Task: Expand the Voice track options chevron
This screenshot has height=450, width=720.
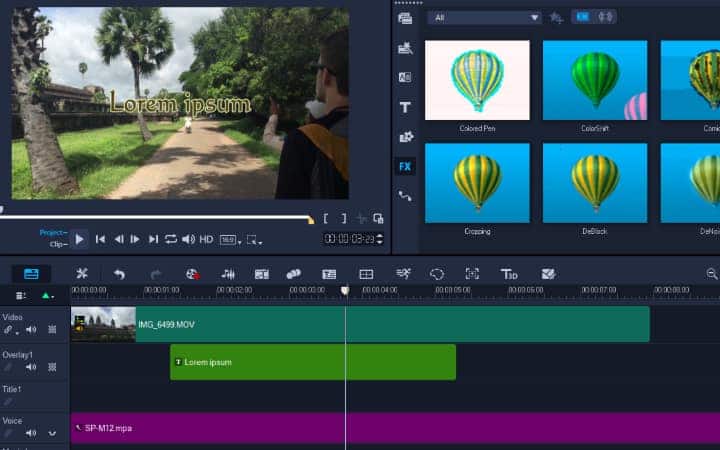Action: click(x=52, y=433)
